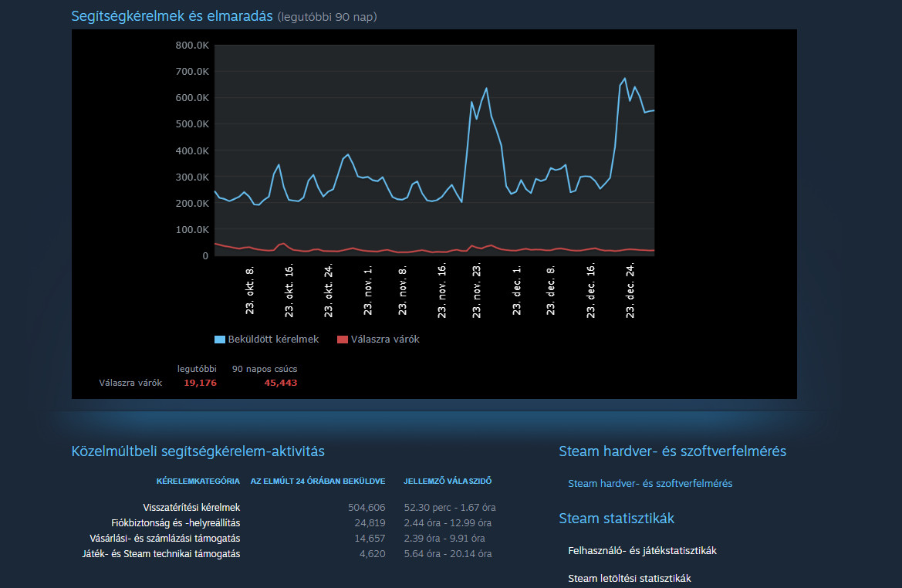Click the red legend swatch below the chart
The width and height of the screenshot is (902, 588).
(x=343, y=340)
